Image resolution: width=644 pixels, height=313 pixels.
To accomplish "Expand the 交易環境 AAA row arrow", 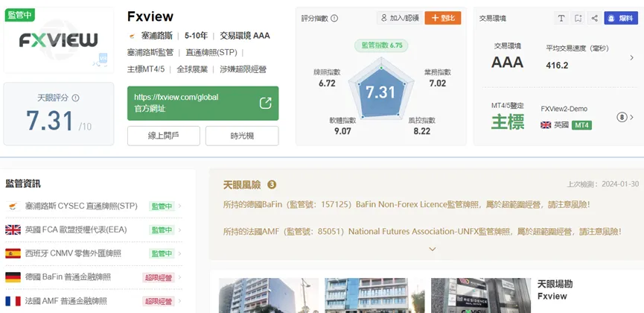I will pyautogui.click(x=631, y=57).
